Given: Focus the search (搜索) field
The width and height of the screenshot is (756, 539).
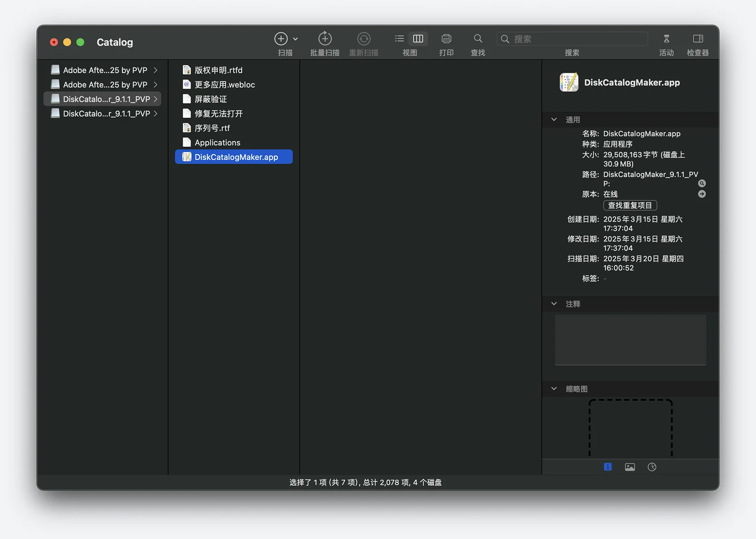Looking at the screenshot, I should tap(572, 39).
